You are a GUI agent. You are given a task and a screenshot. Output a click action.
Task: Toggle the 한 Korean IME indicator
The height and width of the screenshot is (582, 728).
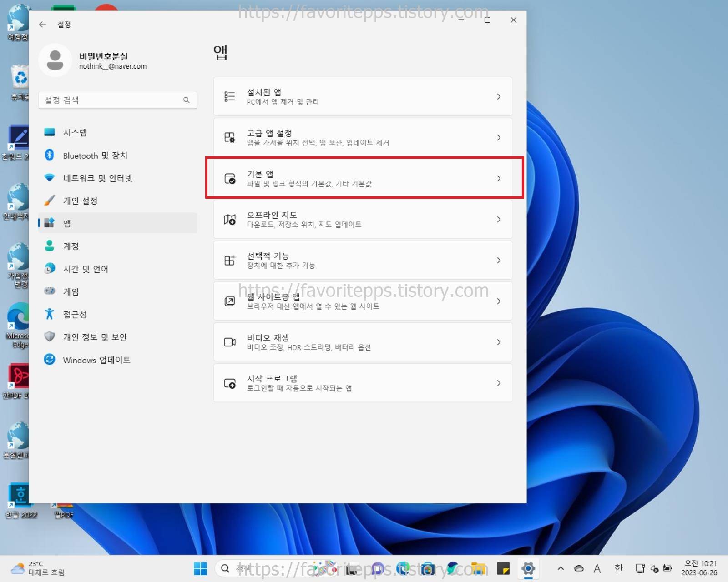618,568
